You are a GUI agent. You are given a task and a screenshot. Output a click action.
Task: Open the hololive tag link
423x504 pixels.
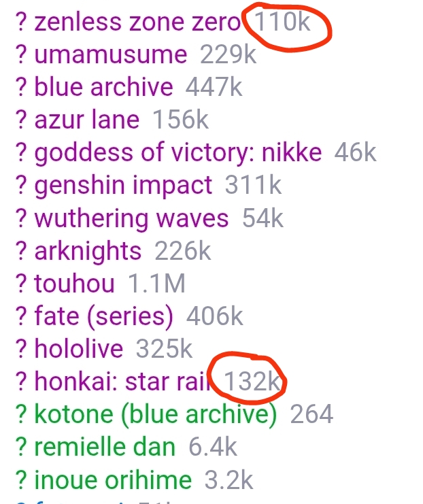pyautogui.click(x=78, y=349)
